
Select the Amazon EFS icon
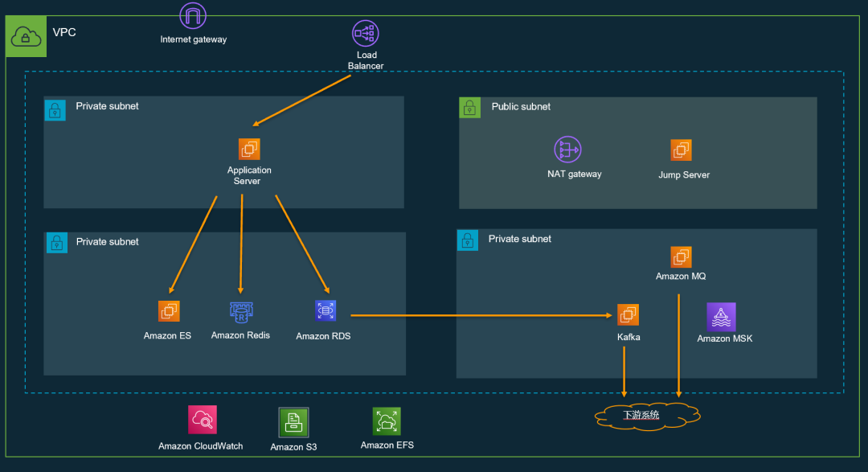(x=387, y=421)
